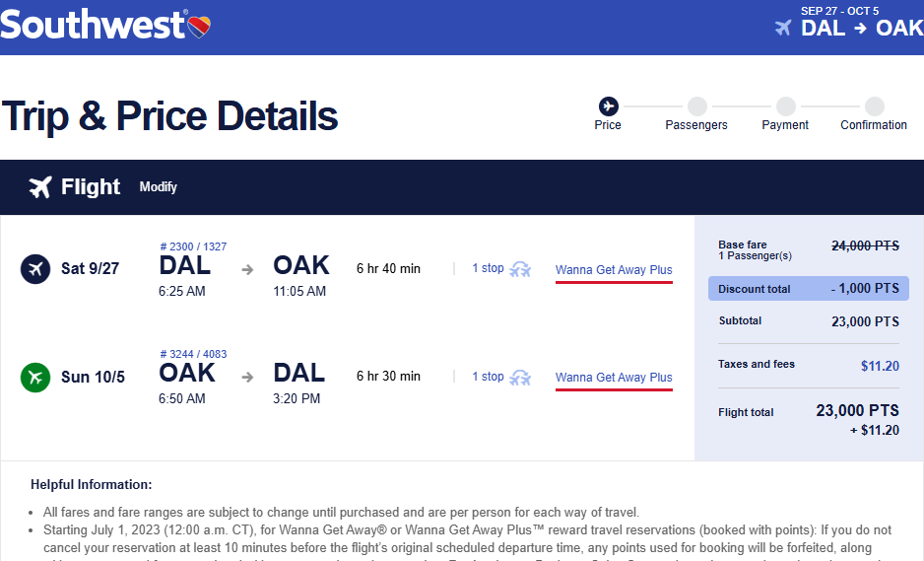Click the plane-change icon on the return flight stop

(520, 378)
